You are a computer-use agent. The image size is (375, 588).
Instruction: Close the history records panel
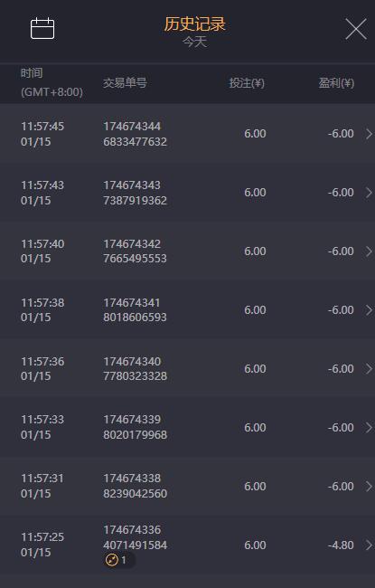[355, 29]
